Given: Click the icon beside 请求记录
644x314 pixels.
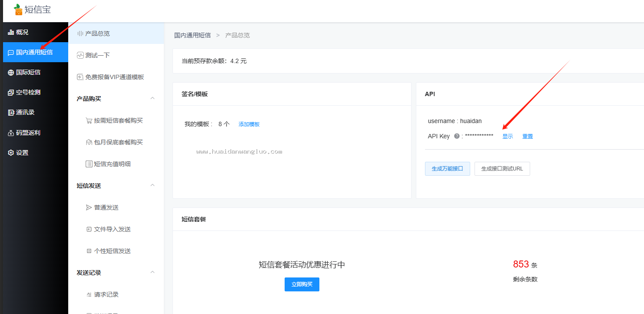Looking at the screenshot, I should point(89,294).
